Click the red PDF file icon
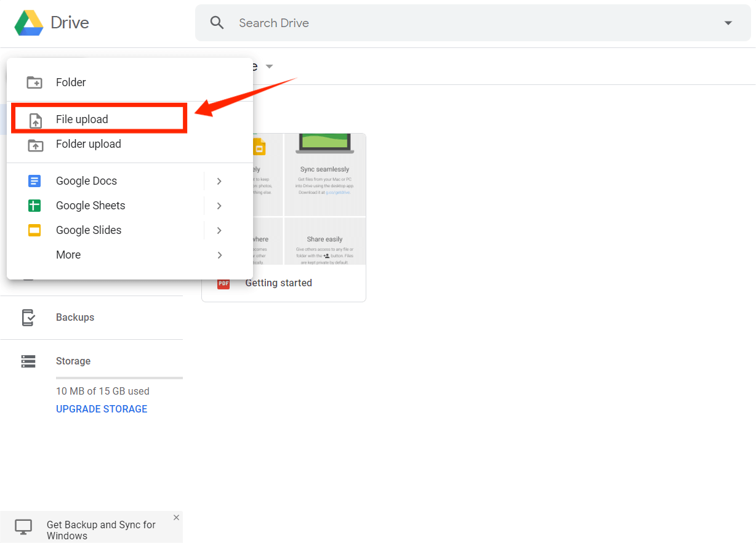Screen dimensions: 756x543 click(223, 283)
